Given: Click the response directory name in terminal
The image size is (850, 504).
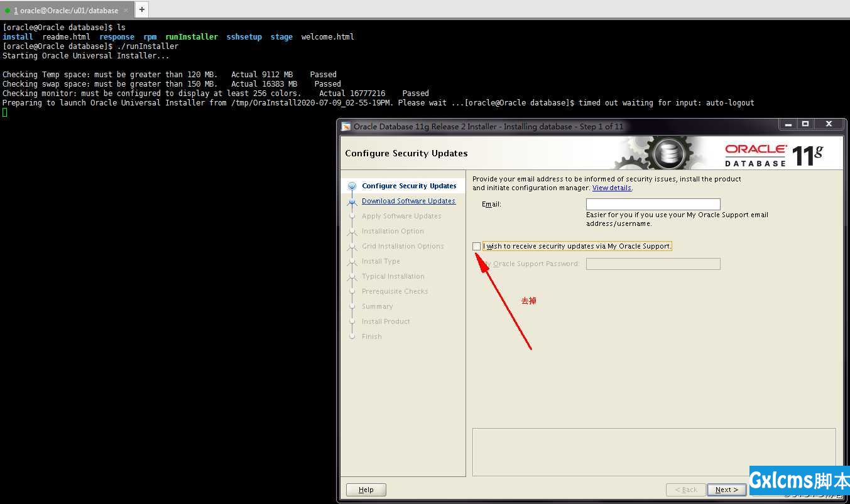Looking at the screenshot, I should coord(117,37).
